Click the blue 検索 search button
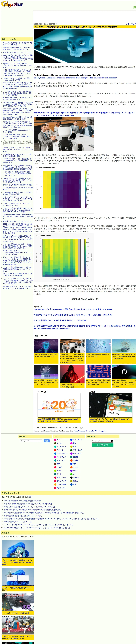 pos(47,441)
